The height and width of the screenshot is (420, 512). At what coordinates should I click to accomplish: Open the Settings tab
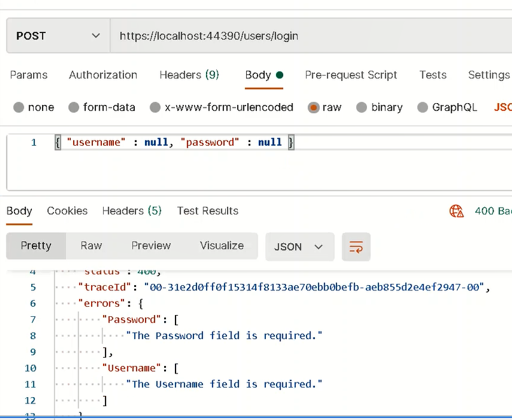(489, 75)
